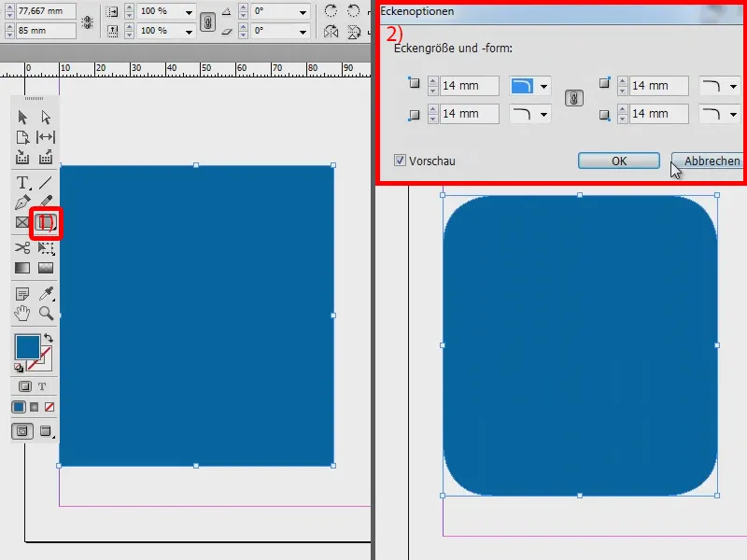Choose the Rectangle tool

[46, 222]
